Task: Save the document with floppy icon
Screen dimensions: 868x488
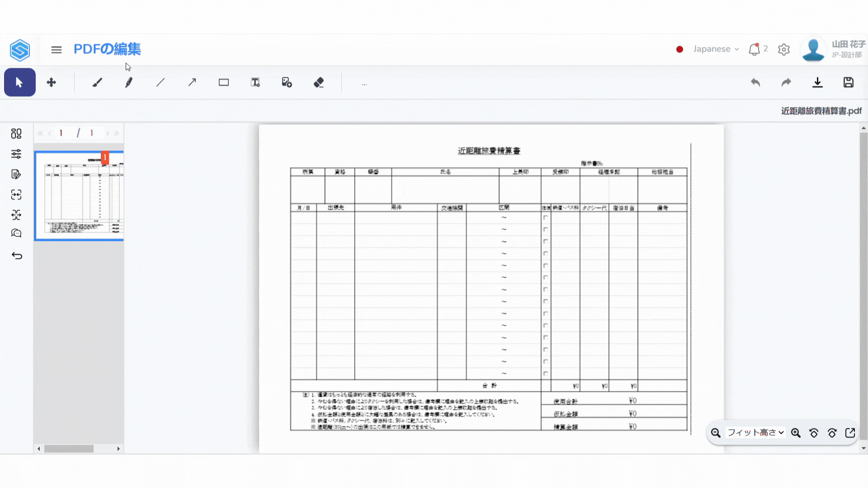Action: [849, 82]
